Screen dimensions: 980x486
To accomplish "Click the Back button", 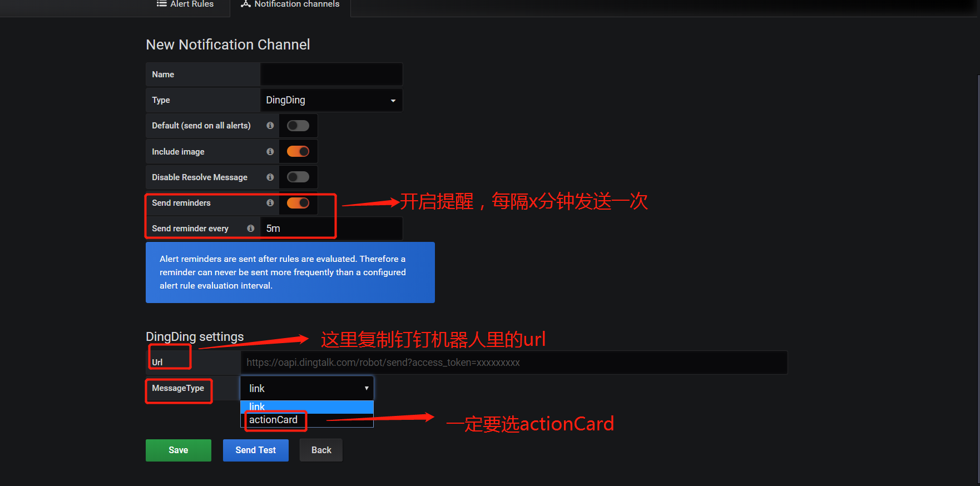I will point(321,450).
